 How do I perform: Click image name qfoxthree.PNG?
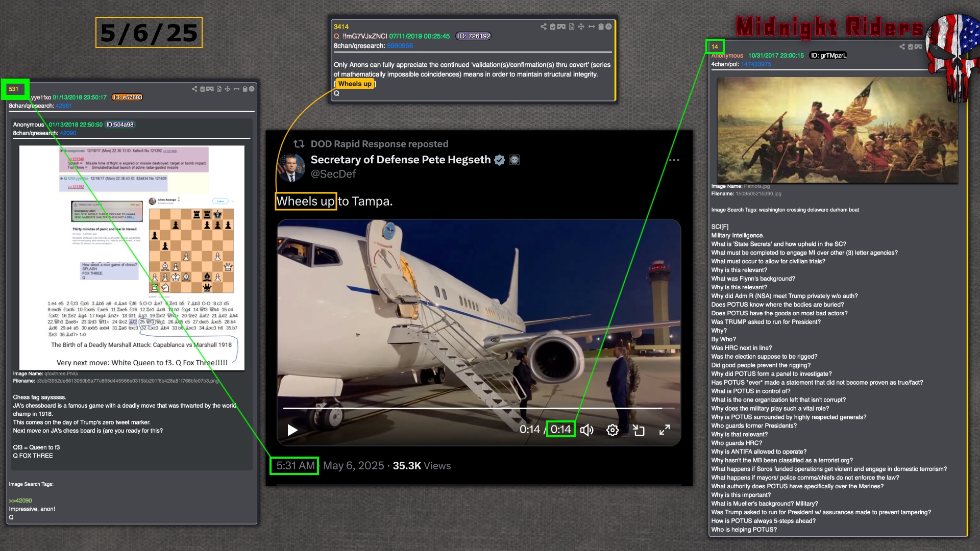pyautogui.click(x=61, y=373)
